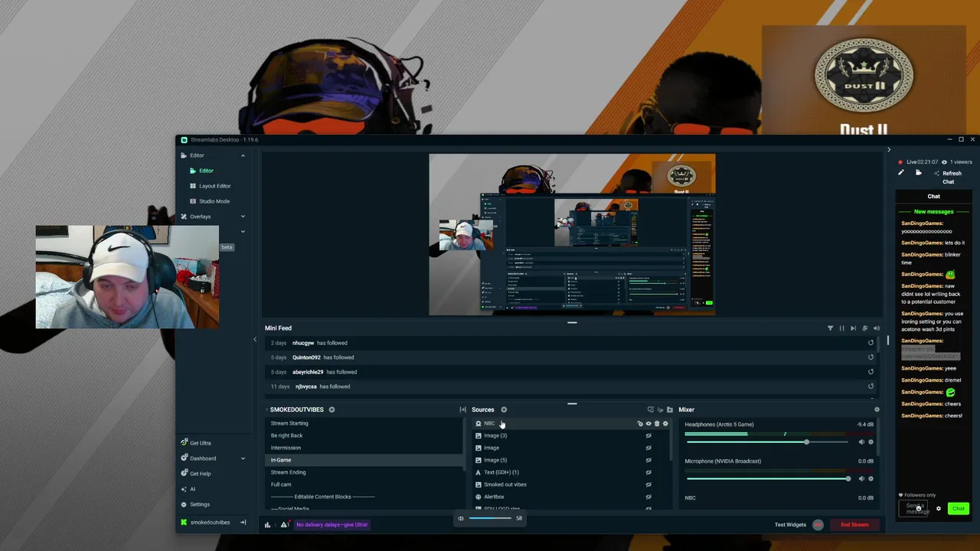Viewport: 980px width, 551px height.
Task: Lock the NBC source
Action: coord(640,424)
